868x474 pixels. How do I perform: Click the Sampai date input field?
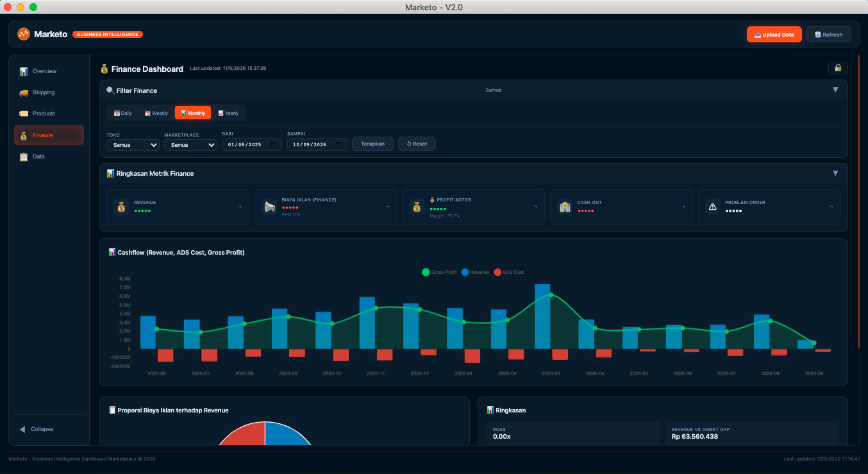point(317,144)
